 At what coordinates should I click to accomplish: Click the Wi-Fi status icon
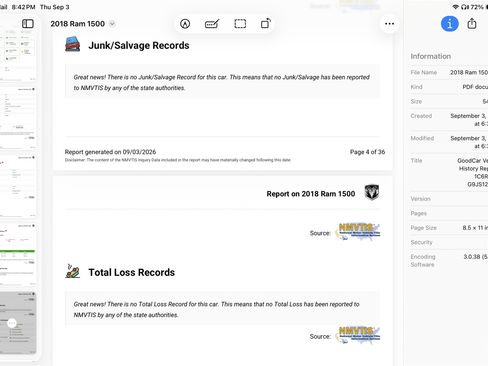point(455,7)
